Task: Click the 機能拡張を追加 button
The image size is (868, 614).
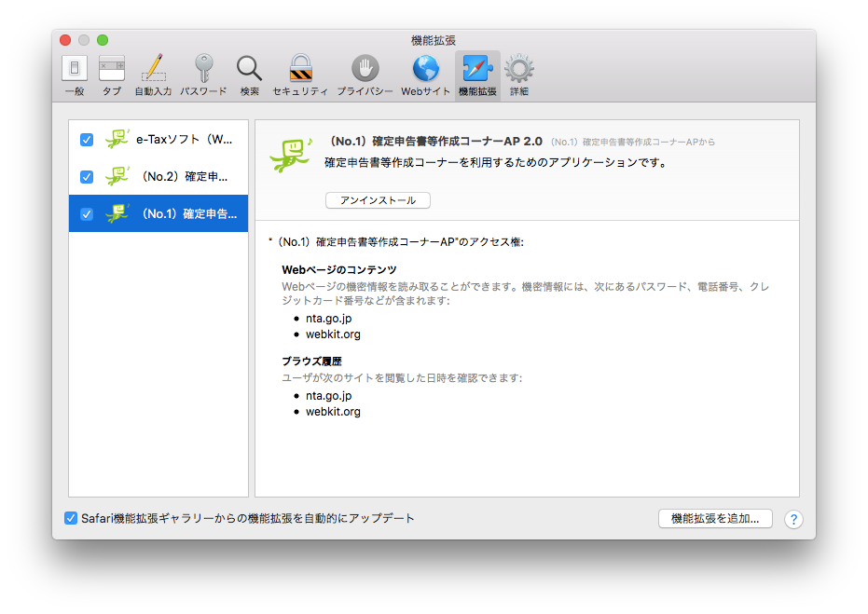Action: pyautogui.click(x=715, y=519)
